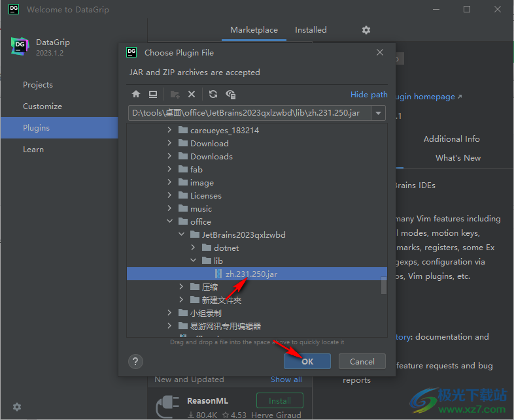Open the bottom-left options gear icon
This screenshot has height=420, width=514.
click(x=17, y=407)
